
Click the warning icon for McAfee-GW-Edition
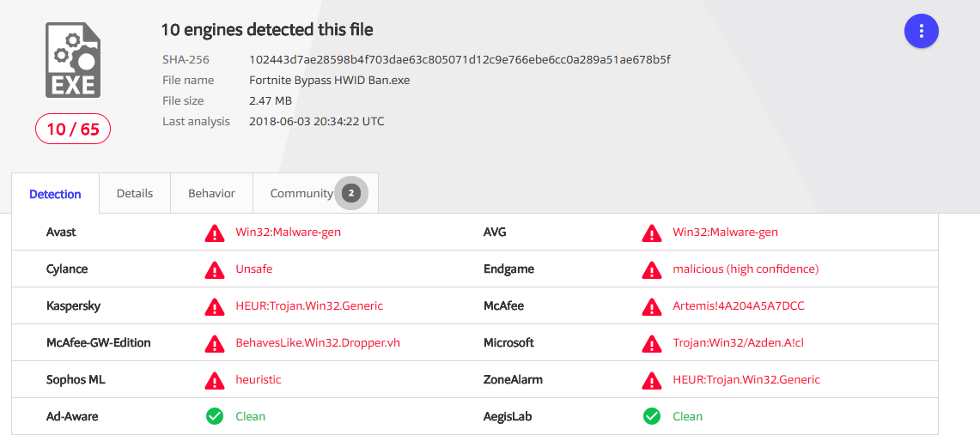(x=215, y=343)
